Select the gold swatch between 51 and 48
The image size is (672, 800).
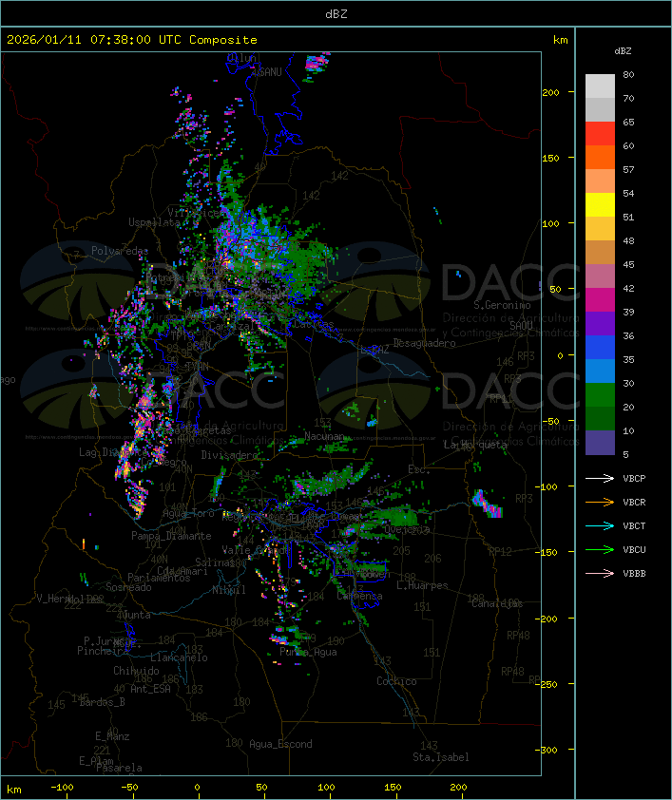coord(600,229)
